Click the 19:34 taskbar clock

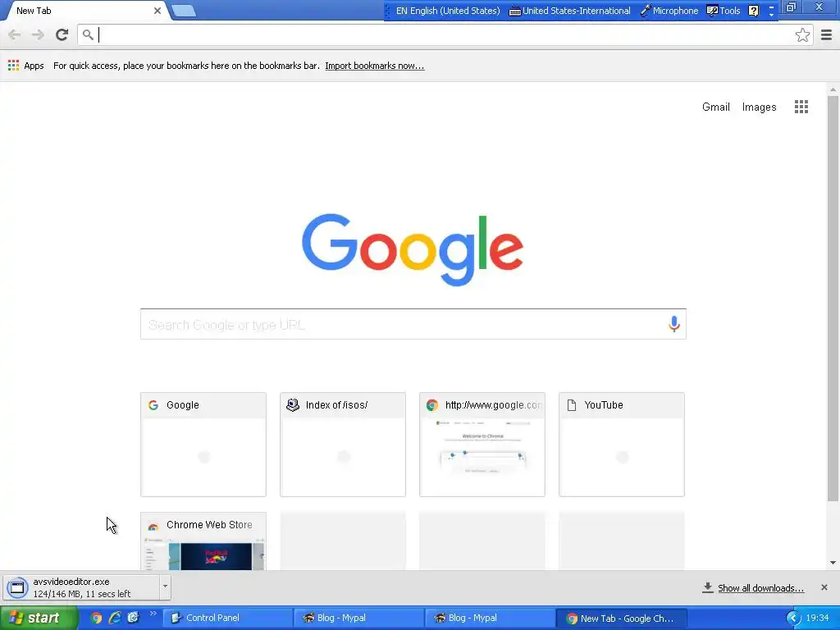point(817,618)
